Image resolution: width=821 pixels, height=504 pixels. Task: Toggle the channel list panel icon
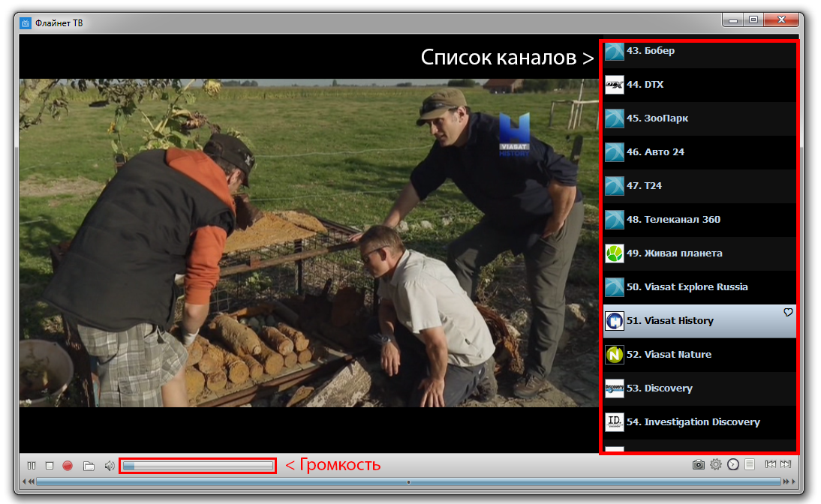pos(750,464)
